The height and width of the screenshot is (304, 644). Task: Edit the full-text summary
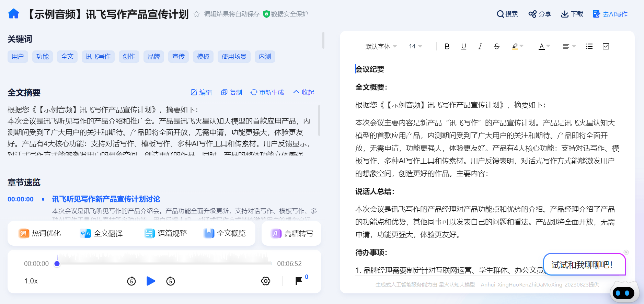point(201,92)
